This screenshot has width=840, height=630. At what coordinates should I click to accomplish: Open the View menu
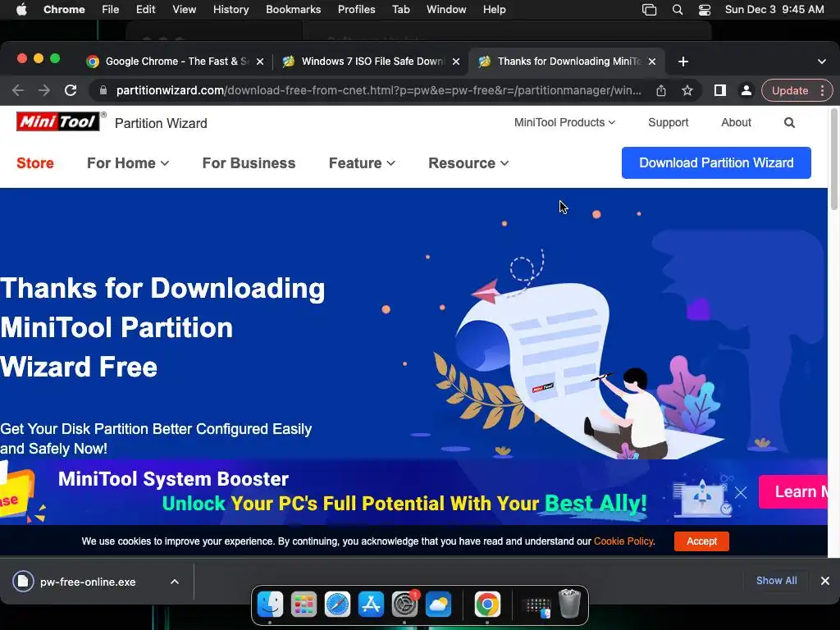point(185,10)
